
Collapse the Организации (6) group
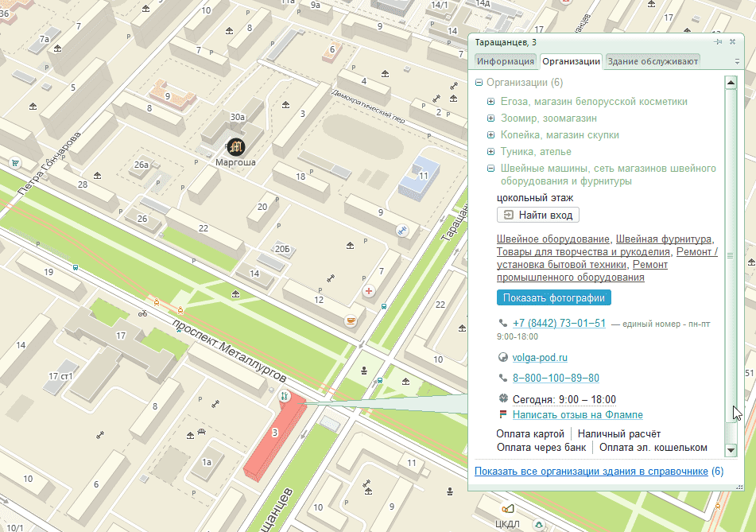tap(479, 83)
